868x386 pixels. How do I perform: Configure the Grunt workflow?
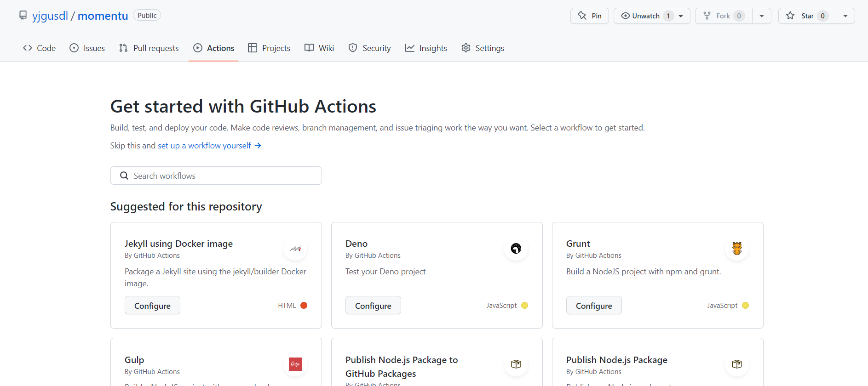click(594, 306)
